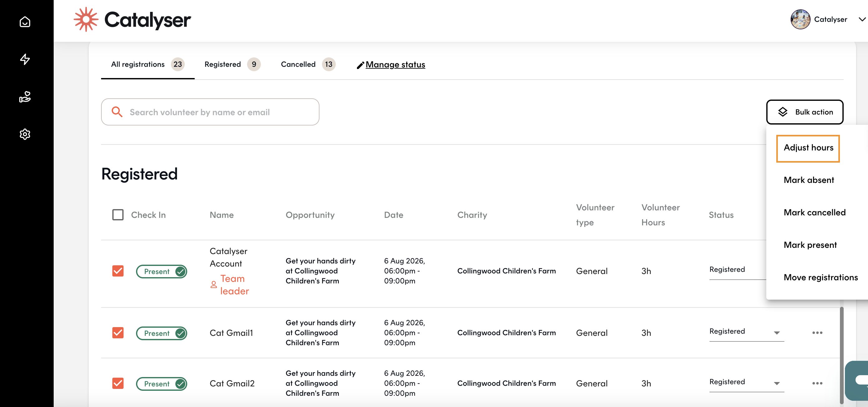Choose Mark absent from the bulk menu
868x407 pixels.
pyautogui.click(x=809, y=180)
